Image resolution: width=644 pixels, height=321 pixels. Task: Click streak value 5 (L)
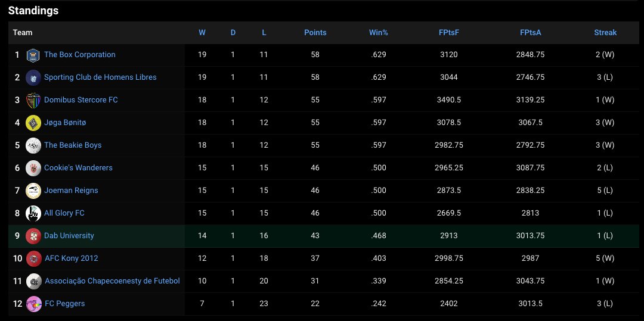605,190
